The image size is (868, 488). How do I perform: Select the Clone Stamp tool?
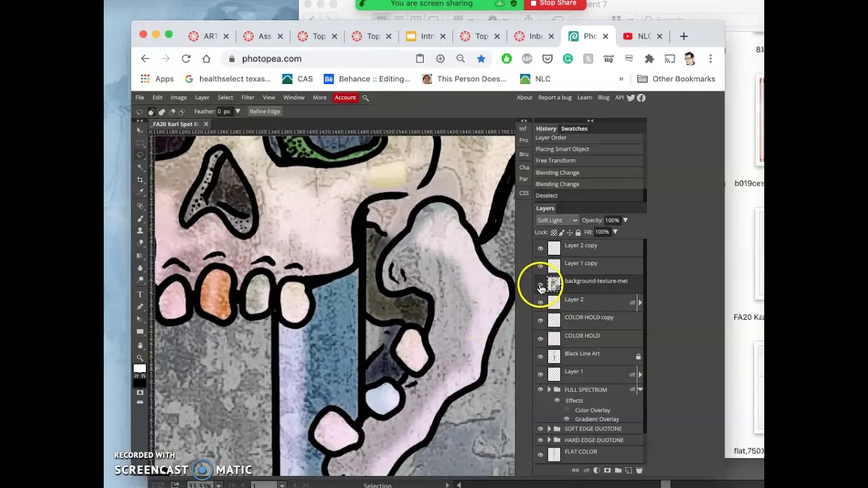pyautogui.click(x=140, y=230)
